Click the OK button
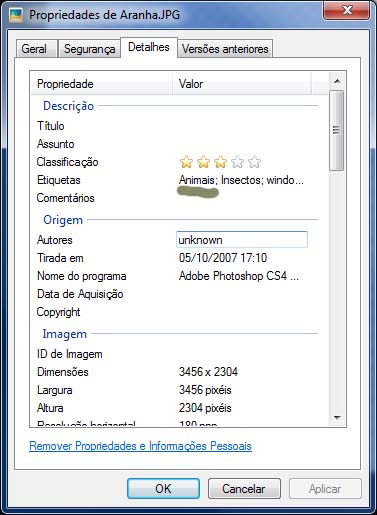Viewport: 377px width, 515px height. (x=163, y=489)
